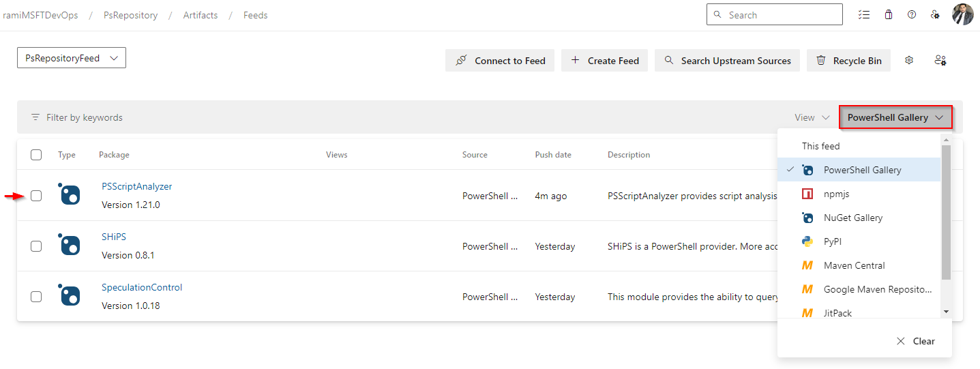Expand the PsRepositoryFeed feed dropdown
Image resolution: width=980 pixels, height=369 pixels.
point(72,58)
